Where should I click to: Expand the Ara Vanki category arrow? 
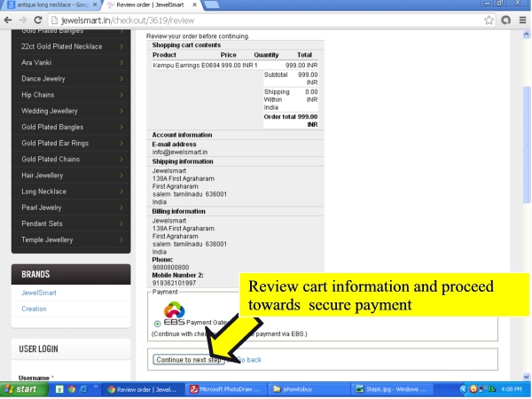tap(121, 62)
